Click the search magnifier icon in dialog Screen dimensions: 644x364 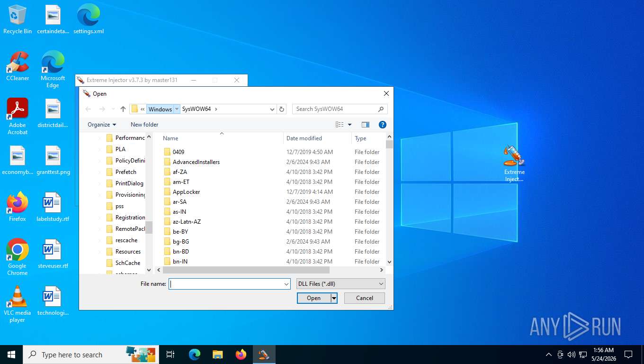coord(381,109)
